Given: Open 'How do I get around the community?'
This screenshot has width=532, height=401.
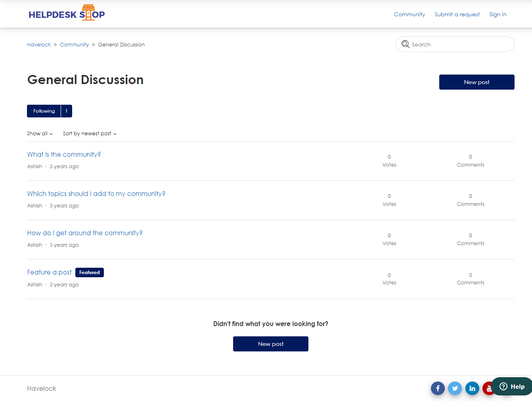Looking at the screenshot, I should tap(85, 233).
